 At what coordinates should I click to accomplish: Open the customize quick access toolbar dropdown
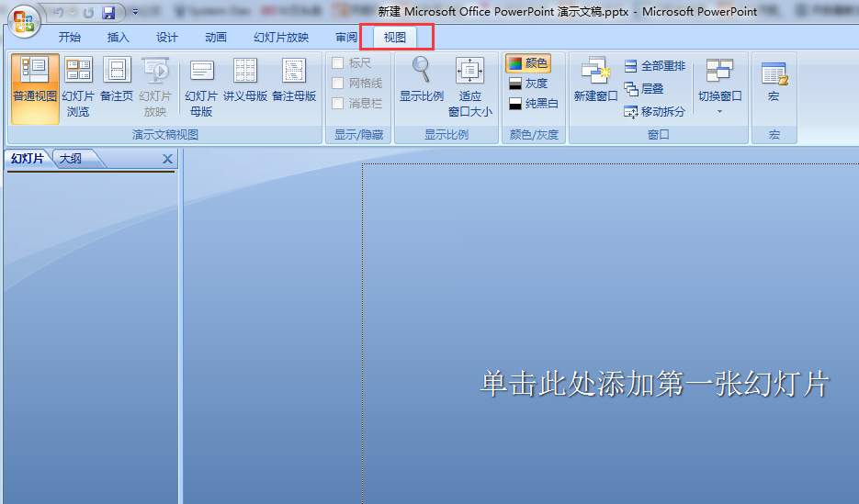135,12
